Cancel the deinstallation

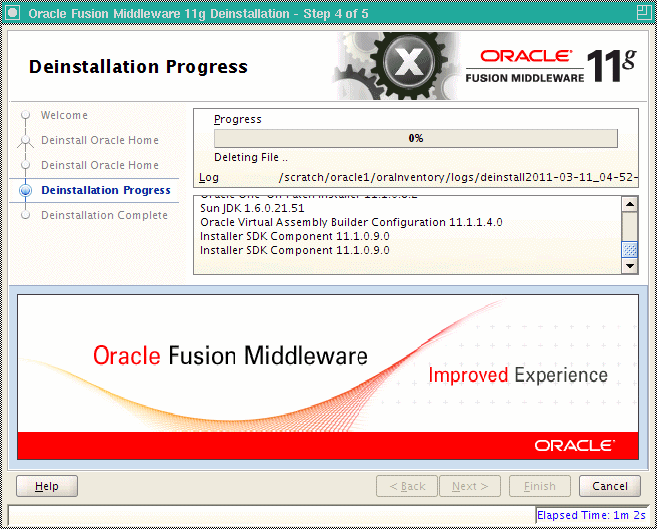tap(610, 486)
